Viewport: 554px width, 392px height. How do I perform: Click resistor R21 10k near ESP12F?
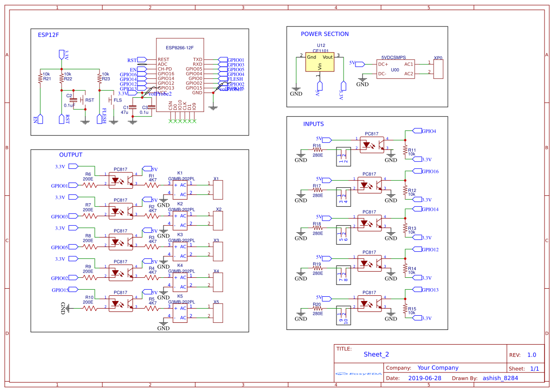39,79
